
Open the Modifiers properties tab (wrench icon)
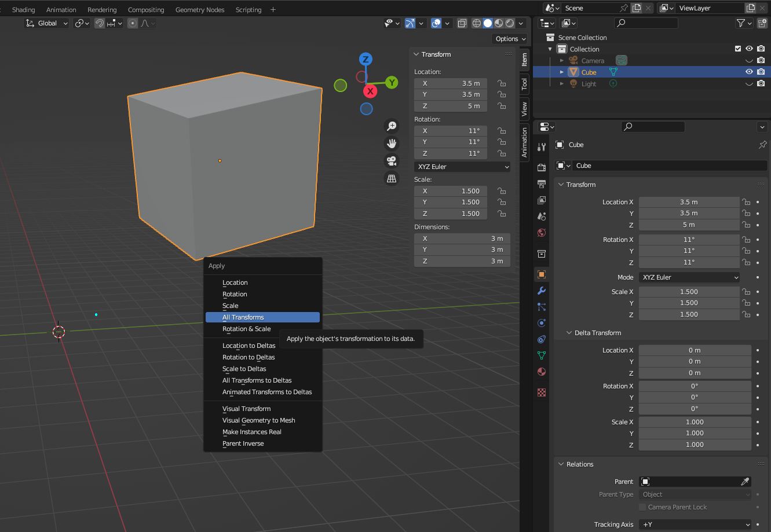542,291
